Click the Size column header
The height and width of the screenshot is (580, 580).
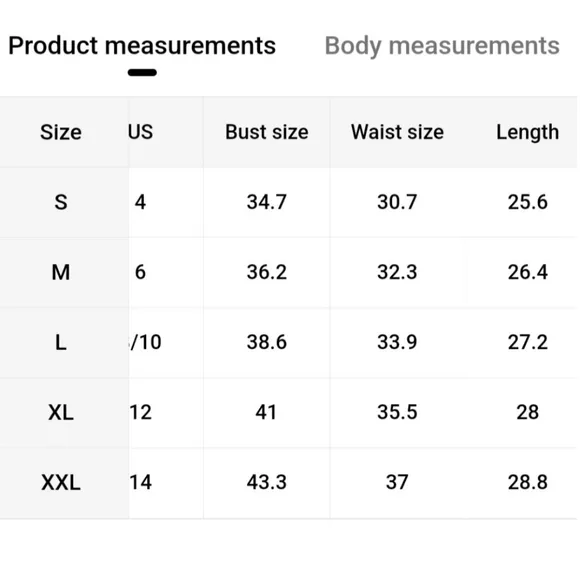click(x=61, y=132)
